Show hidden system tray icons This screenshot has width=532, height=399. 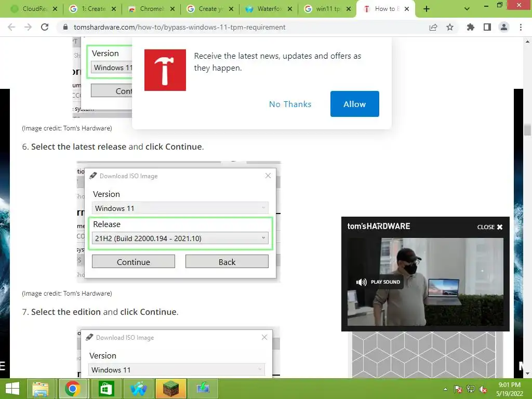[445, 389]
